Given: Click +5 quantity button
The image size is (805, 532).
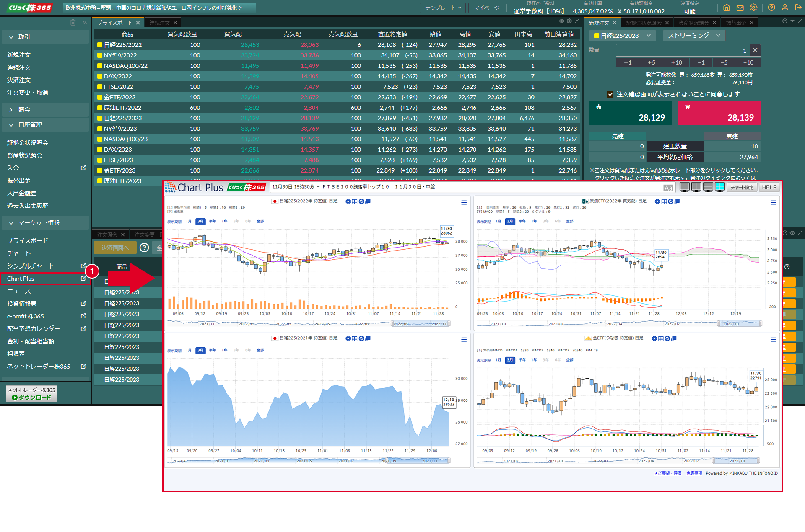Looking at the screenshot, I should pyautogui.click(x=652, y=62).
